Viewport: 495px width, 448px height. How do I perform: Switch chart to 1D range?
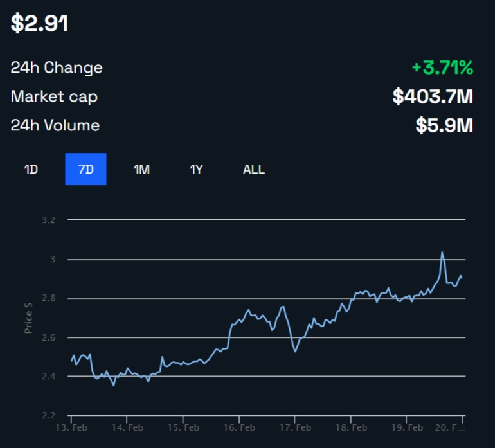tap(31, 170)
